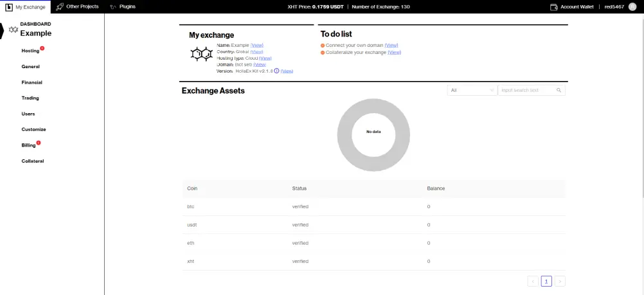The image size is (644, 295).
Task: Click the input search text field
Action: pyautogui.click(x=527, y=90)
